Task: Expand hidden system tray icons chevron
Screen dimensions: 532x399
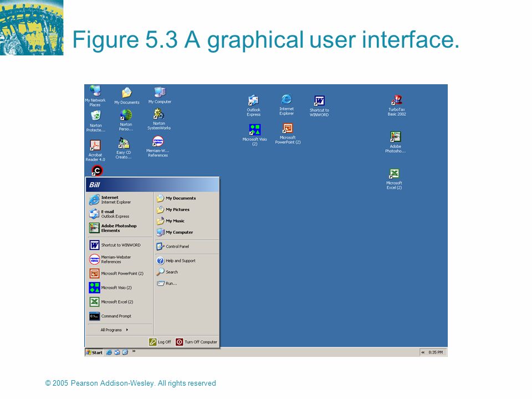Action: (x=423, y=352)
